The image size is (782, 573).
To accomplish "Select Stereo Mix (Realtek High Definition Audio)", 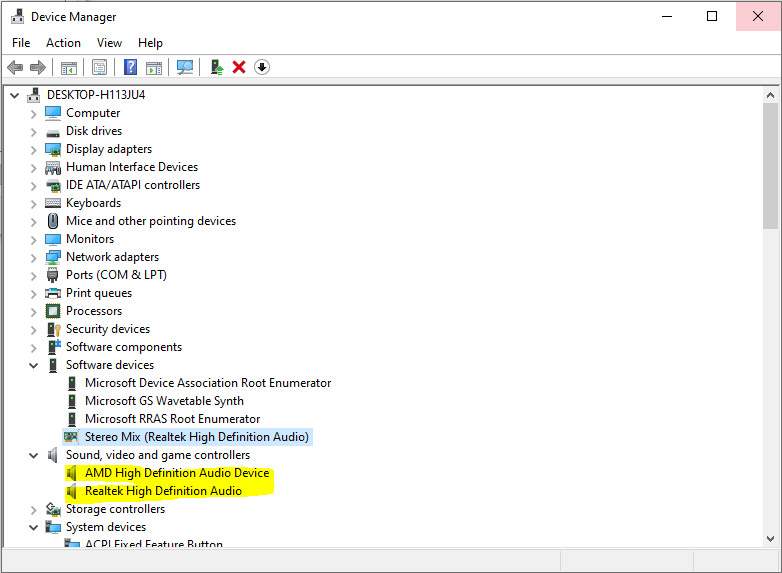I will (x=196, y=437).
